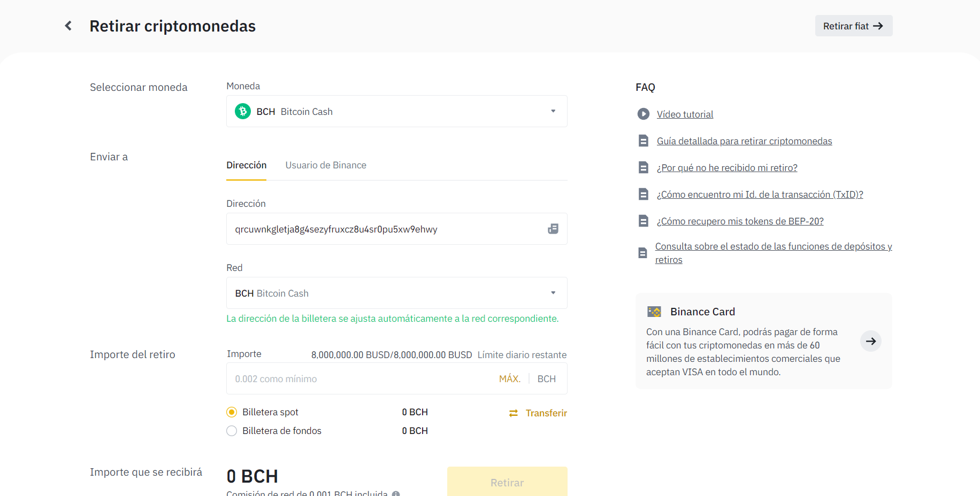Open the TxID transaction Id FAQ link
The image size is (980, 496).
coord(760,195)
